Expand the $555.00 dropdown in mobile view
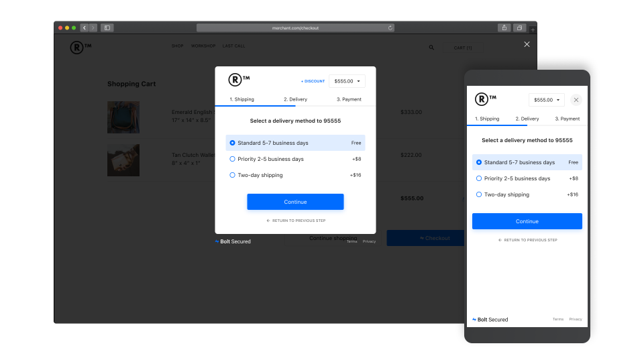644x362 pixels. (x=547, y=100)
